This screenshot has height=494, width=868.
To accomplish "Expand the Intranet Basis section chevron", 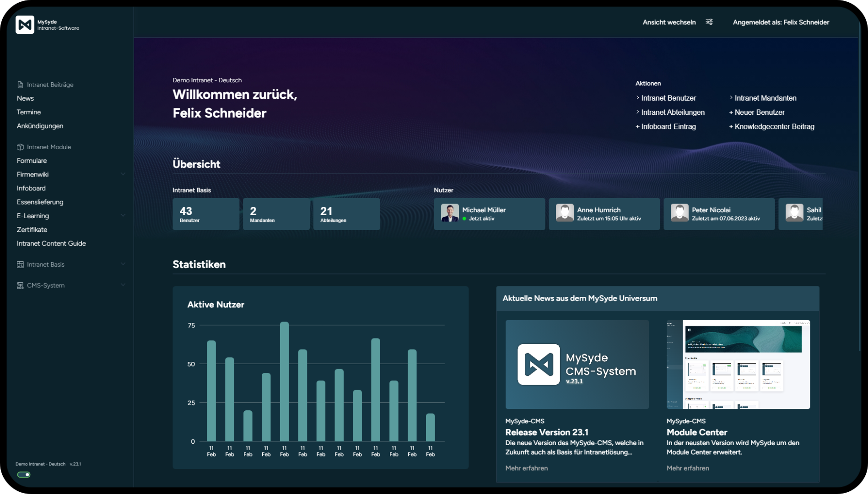I will click(x=123, y=264).
